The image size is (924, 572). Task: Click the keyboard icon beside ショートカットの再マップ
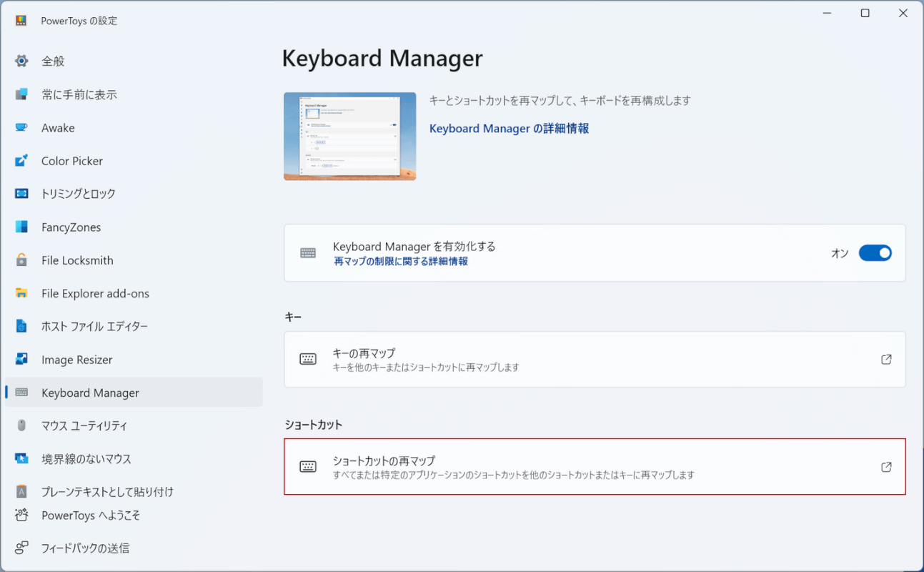pos(308,467)
